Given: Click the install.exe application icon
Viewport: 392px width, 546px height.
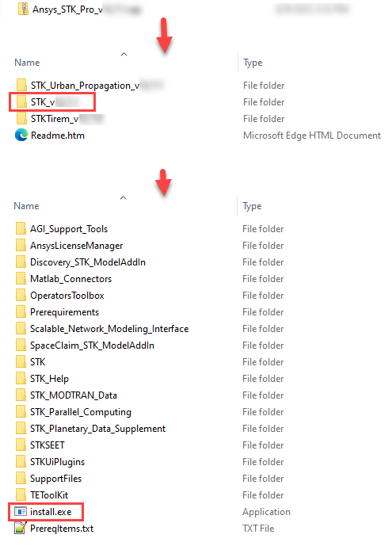Looking at the screenshot, I should coord(20,511).
